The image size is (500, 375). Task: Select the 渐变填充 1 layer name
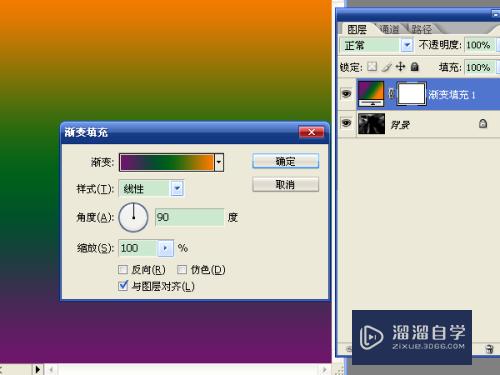(452, 95)
